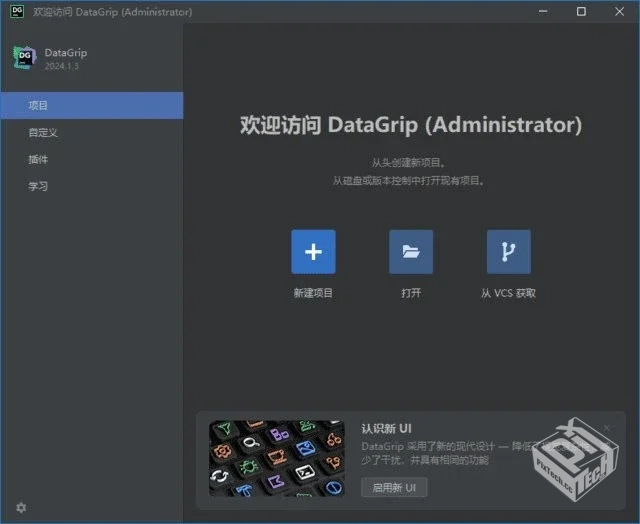Minimize the DataGrip welcome window

pos(543,11)
